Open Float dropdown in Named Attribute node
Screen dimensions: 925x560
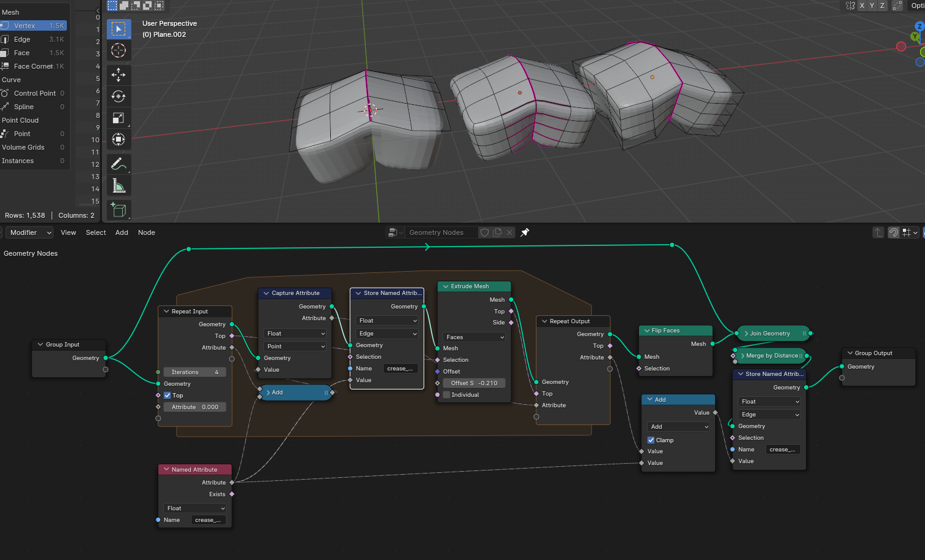point(195,508)
